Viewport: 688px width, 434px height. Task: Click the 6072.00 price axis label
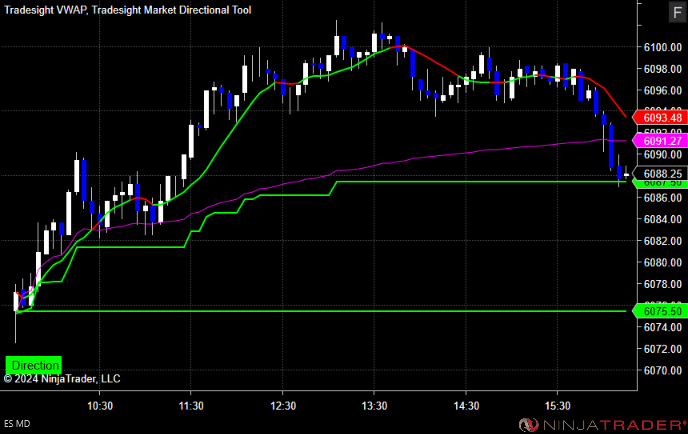[663, 349]
